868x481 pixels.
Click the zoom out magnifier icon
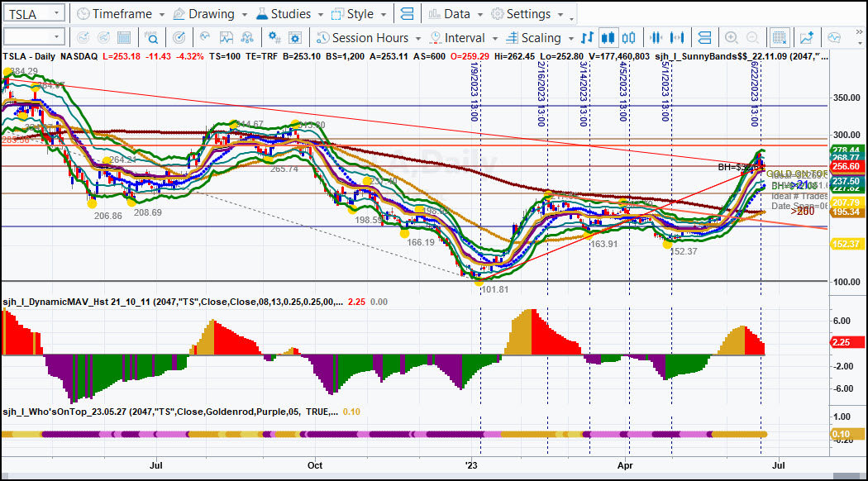[x=752, y=38]
